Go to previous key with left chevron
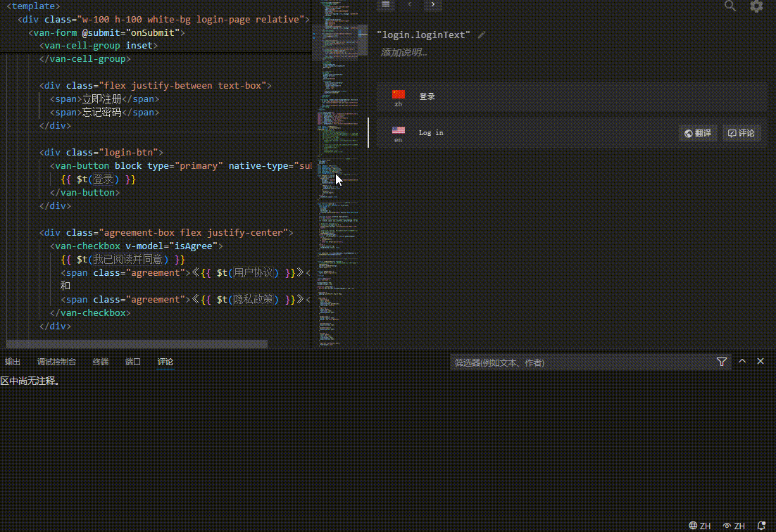Image resolution: width=776 pixels, height=532 pixels. 409,4
